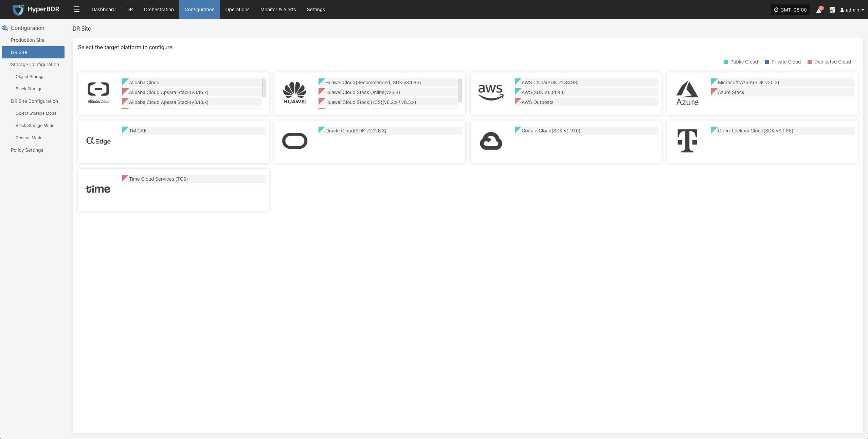Image resolution: width=868 pixels, height=439 pixels.
Task: Toggle the hamburger menu icon
Action: click(77, 10)
